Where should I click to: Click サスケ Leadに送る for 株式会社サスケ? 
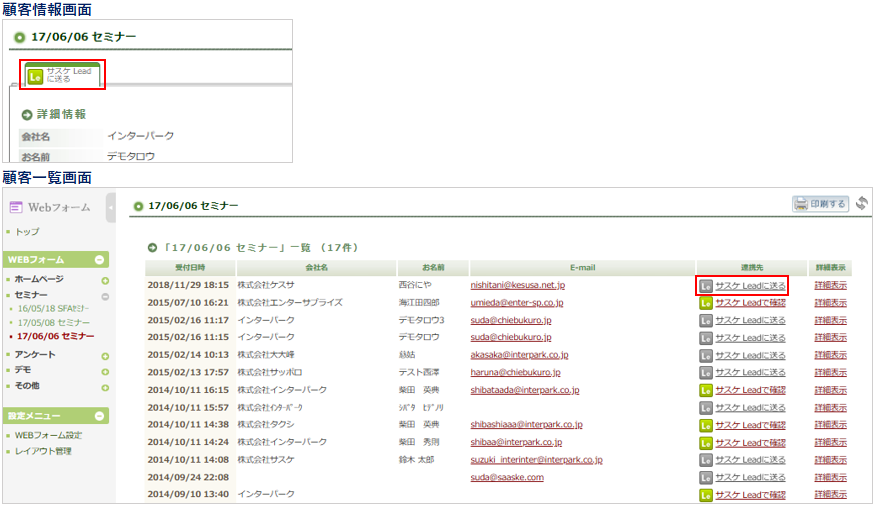click(750, 460)
